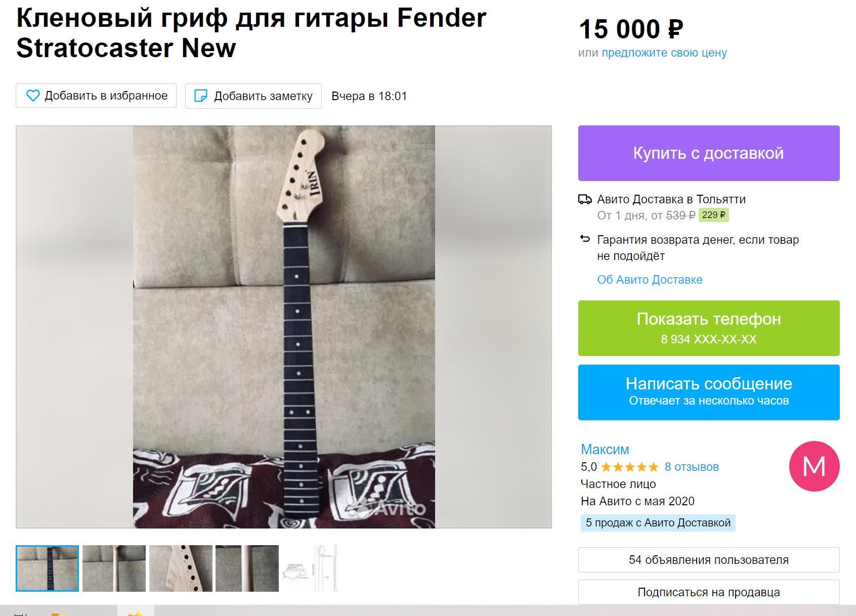Subscribe via Подписаться на продавца
The image size is (856, 616).
[x=709, y=592]
